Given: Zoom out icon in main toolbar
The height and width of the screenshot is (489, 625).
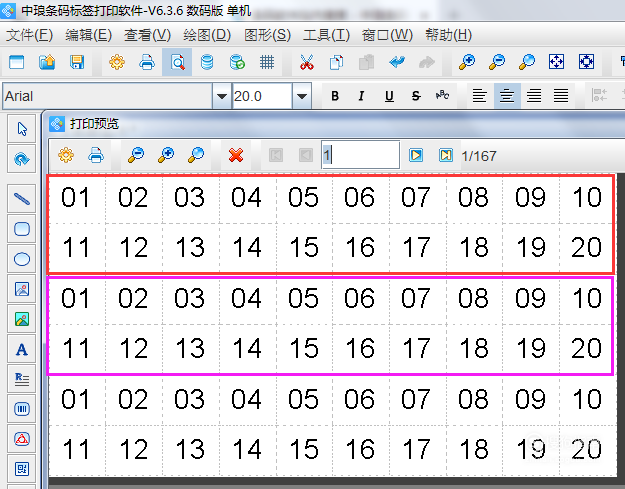Looking at the screenshot, I should 497,62.
